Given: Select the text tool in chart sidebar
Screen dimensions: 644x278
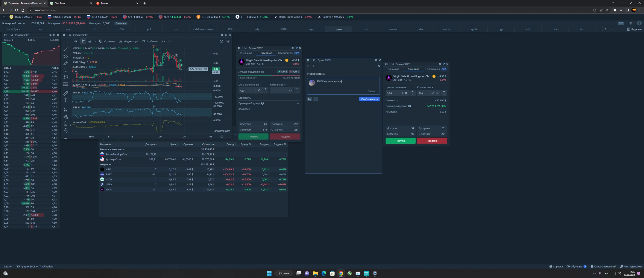Looking at the screenshot, I should coord(66,70).
